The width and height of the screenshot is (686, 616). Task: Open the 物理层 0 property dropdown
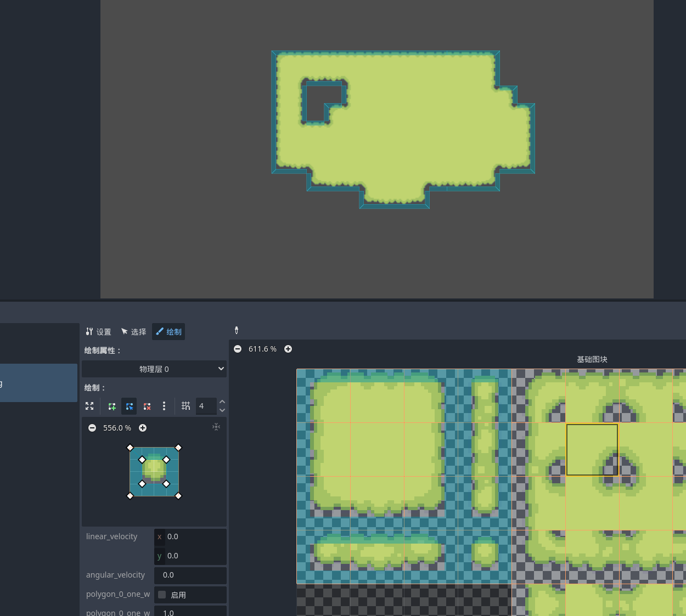tap(154, 369)
